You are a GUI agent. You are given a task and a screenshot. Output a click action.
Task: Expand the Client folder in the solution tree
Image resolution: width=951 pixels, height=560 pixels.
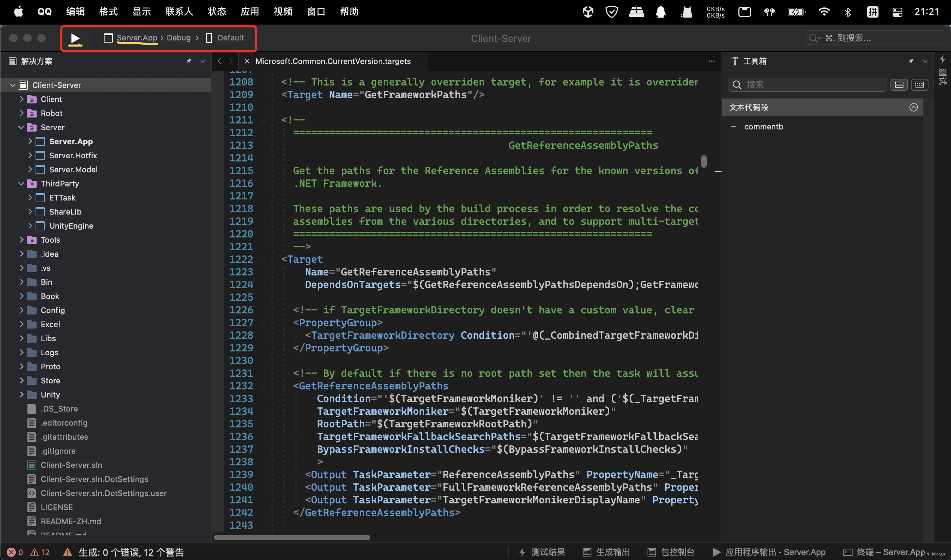(x=21, y=99)
